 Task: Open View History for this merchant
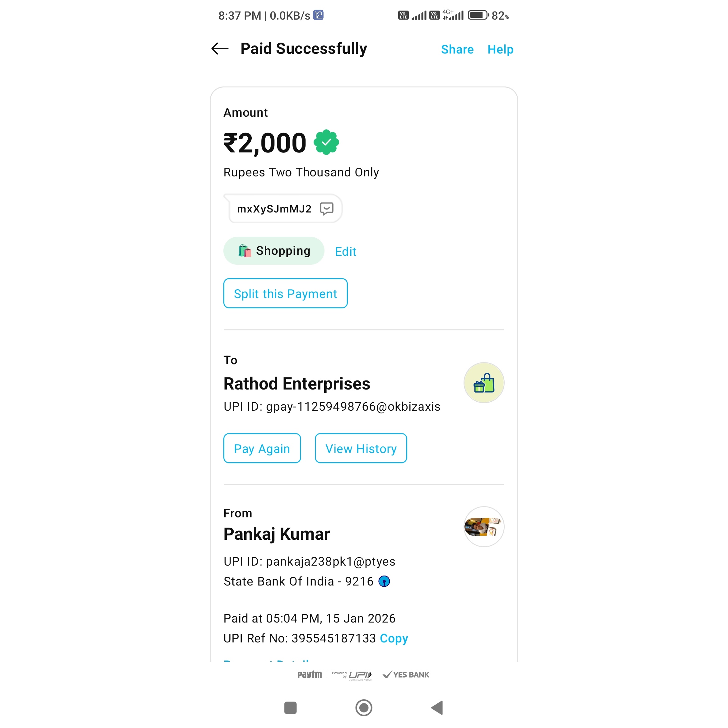tap(361, 448)
